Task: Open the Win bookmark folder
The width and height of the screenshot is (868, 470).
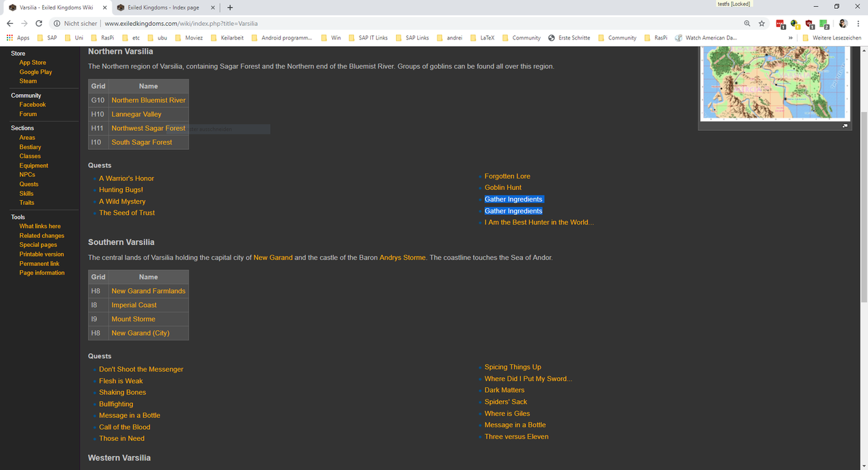Action: tap(330, 38)
